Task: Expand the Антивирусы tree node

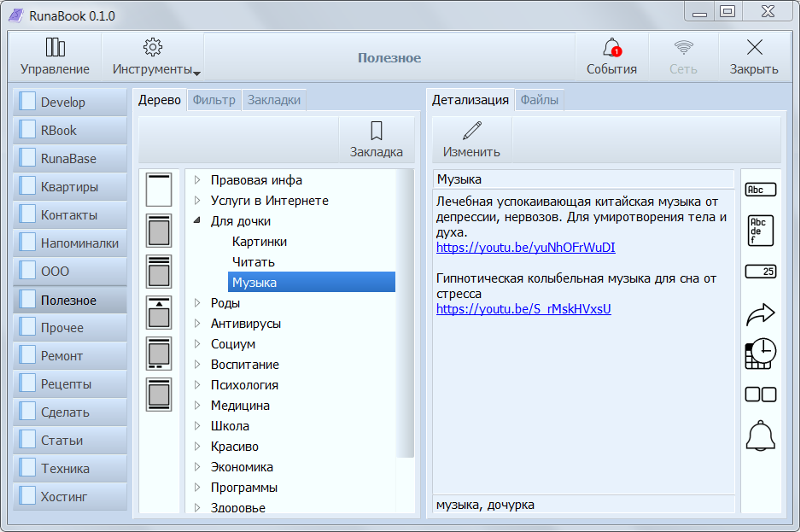Action: pos(197,324)
